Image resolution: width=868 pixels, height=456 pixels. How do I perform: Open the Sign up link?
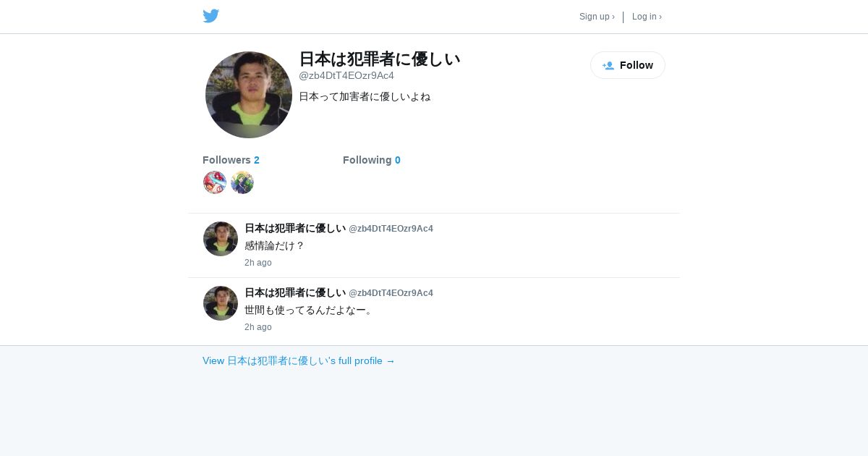click(x=597, y=17)
